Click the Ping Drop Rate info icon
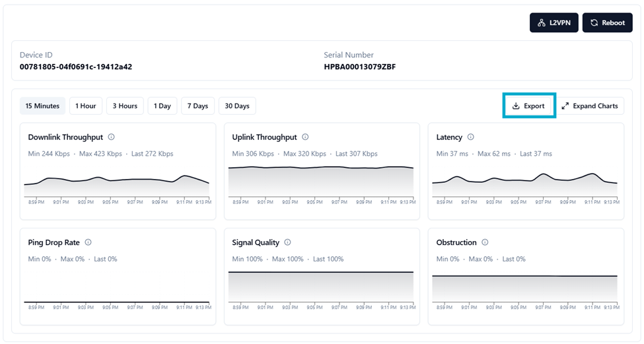This screenshot has width=644, height=344. (x=88, y=242)
